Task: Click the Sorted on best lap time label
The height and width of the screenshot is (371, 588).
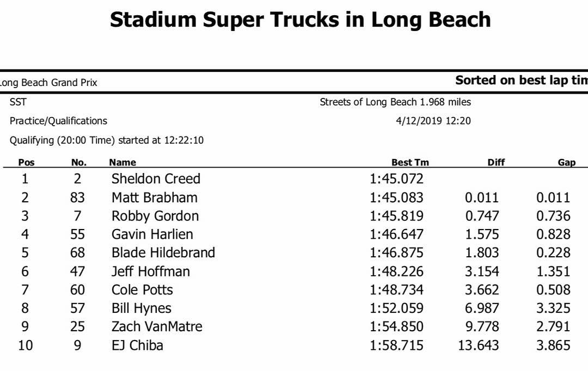Action: [x=522, y=80]
